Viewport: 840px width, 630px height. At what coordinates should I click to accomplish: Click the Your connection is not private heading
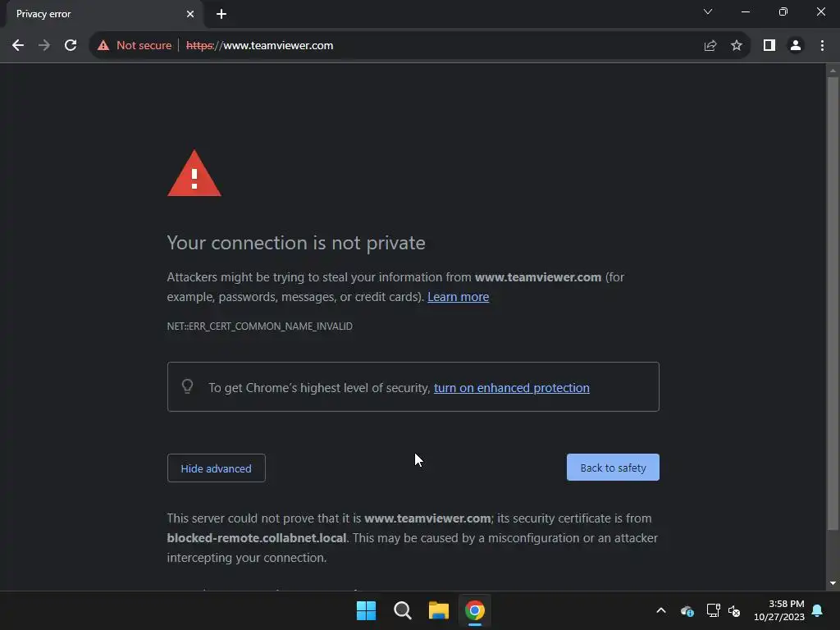pyautogui.click(x=296, y=243)
